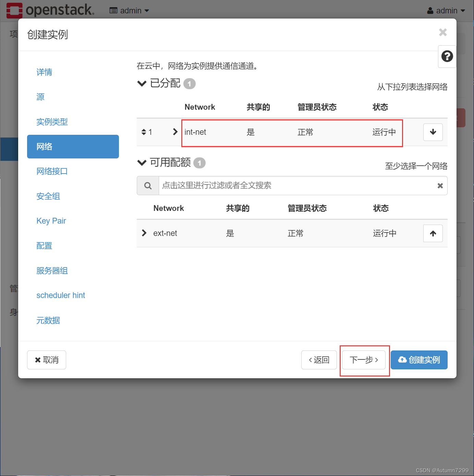Click the 管理员状态 header in allocated table
The image size is (474, 476).
coord(317,107)
